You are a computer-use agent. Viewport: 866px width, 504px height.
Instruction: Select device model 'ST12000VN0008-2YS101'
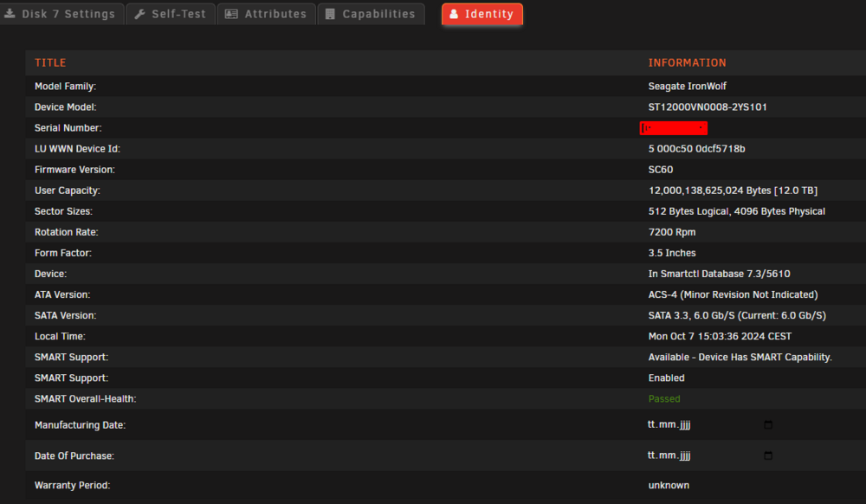tap(708, 107)
